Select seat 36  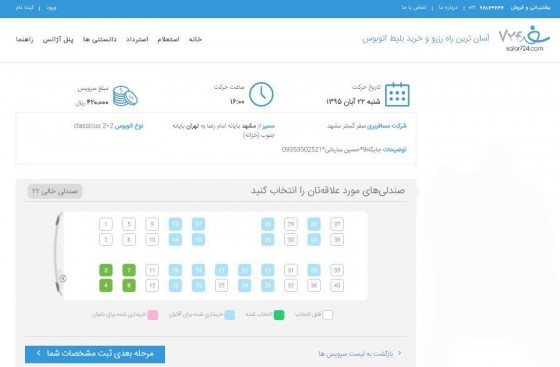click(314, 286)
